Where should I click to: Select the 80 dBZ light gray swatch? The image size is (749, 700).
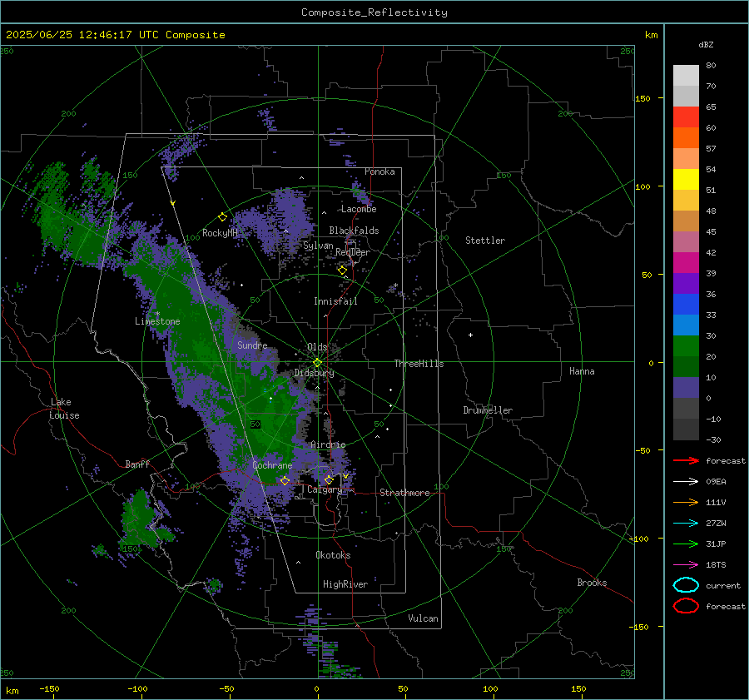pos(686,75)
